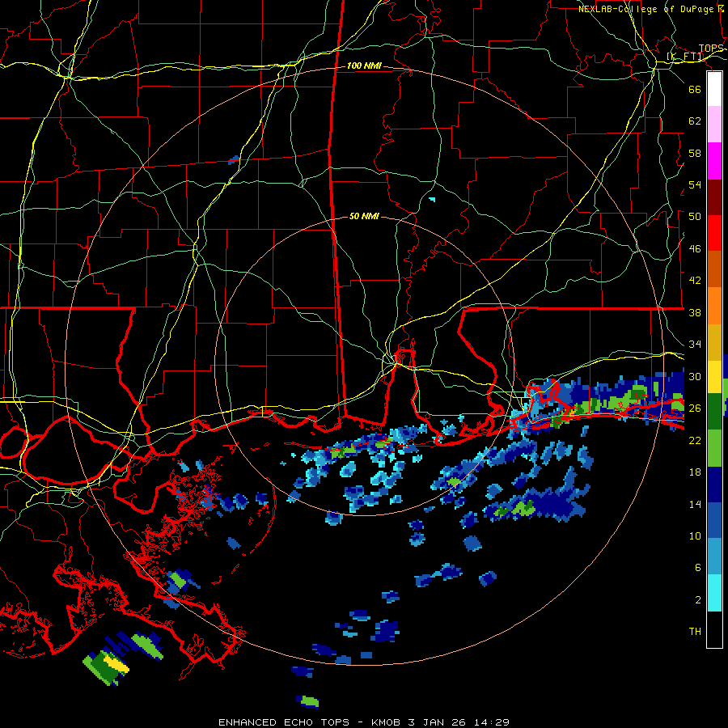Click legend value "10"

[x=695, y=535]
